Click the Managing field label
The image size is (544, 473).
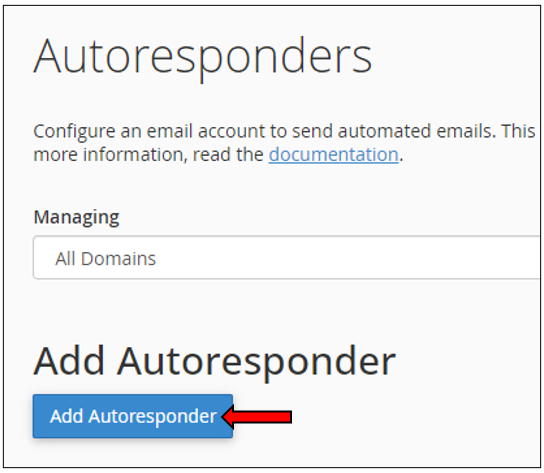click(76, 217)
